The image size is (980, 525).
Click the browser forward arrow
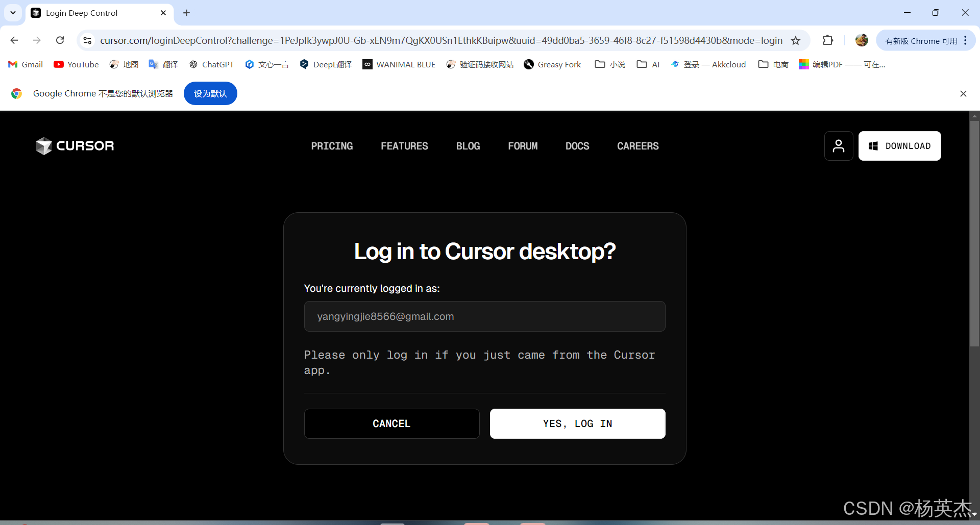click(x=37, y=40)
